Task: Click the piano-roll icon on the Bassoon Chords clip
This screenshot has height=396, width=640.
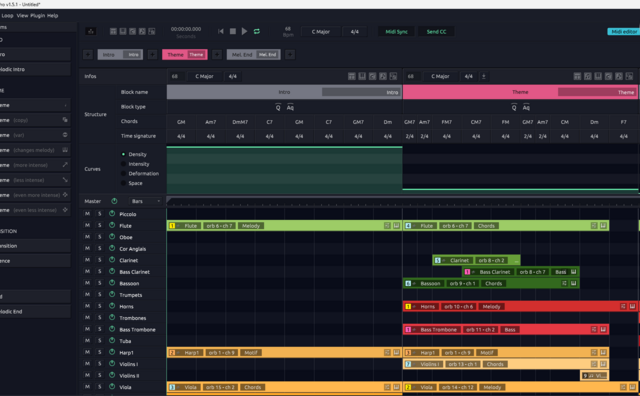Action: pyautogui.click(x=573, y=283)
